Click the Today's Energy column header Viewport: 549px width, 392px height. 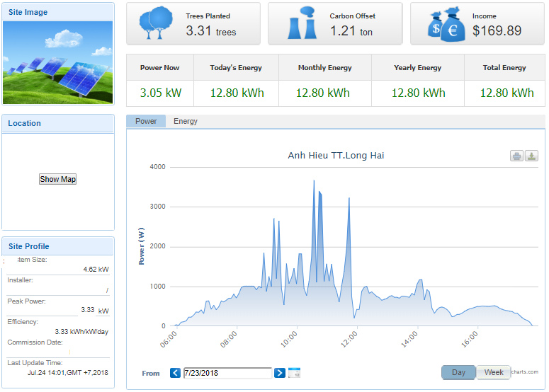click(x=236, y=68)
